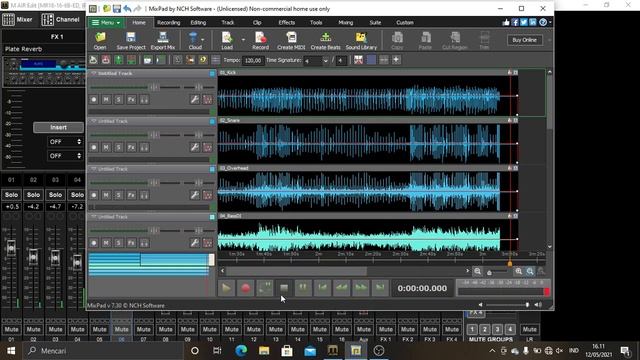Screen dimensions: 640x360
Task: Open the 01_Kick track wrench settings
Action: coord(195,99)
